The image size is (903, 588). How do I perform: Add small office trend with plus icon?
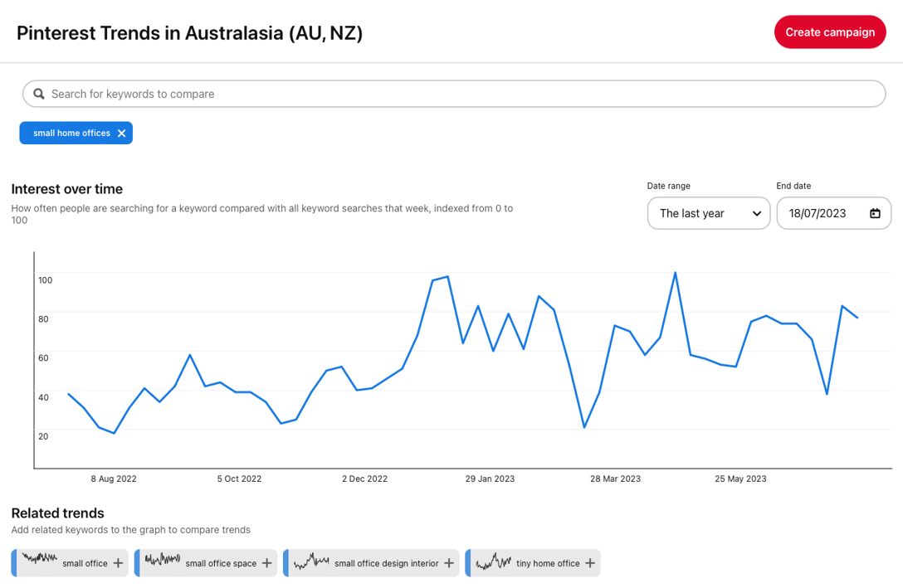[118, 563]
